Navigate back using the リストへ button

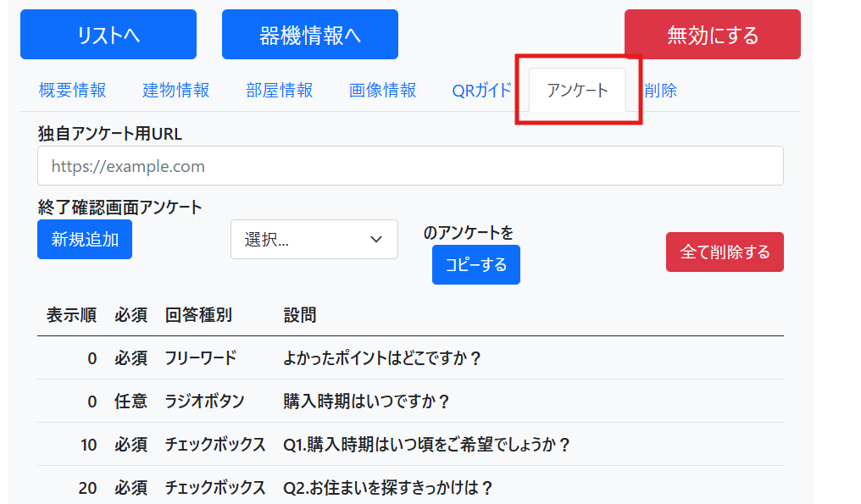pos(108,34)
